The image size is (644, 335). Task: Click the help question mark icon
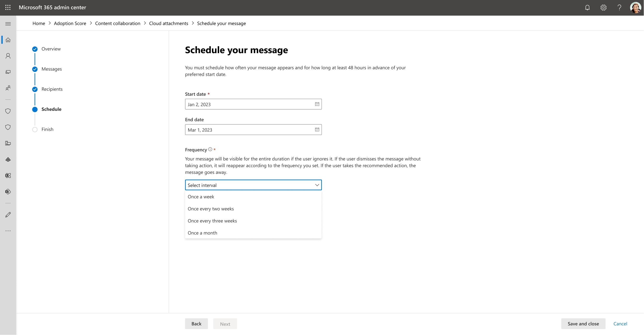click(x=619, y=7)
